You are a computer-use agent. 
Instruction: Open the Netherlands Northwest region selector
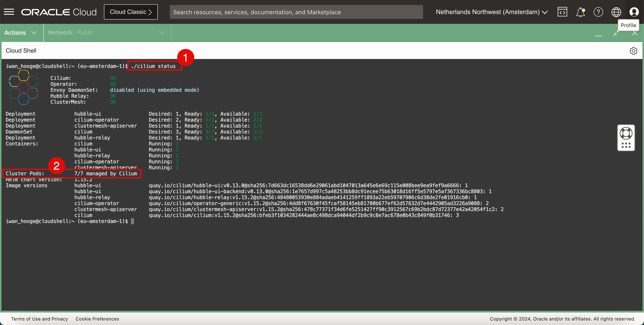coord(492,12)
